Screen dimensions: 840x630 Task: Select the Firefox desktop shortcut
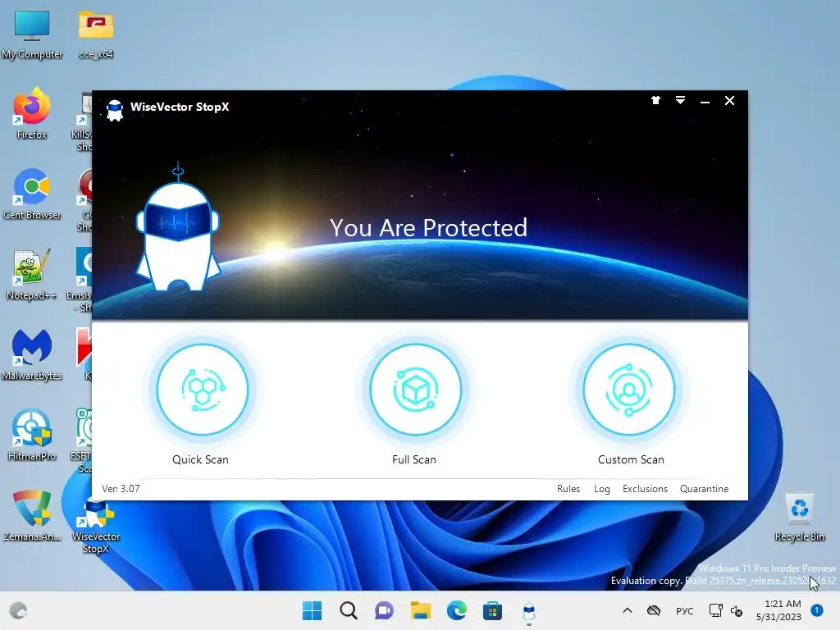click(x=32, y=114)
